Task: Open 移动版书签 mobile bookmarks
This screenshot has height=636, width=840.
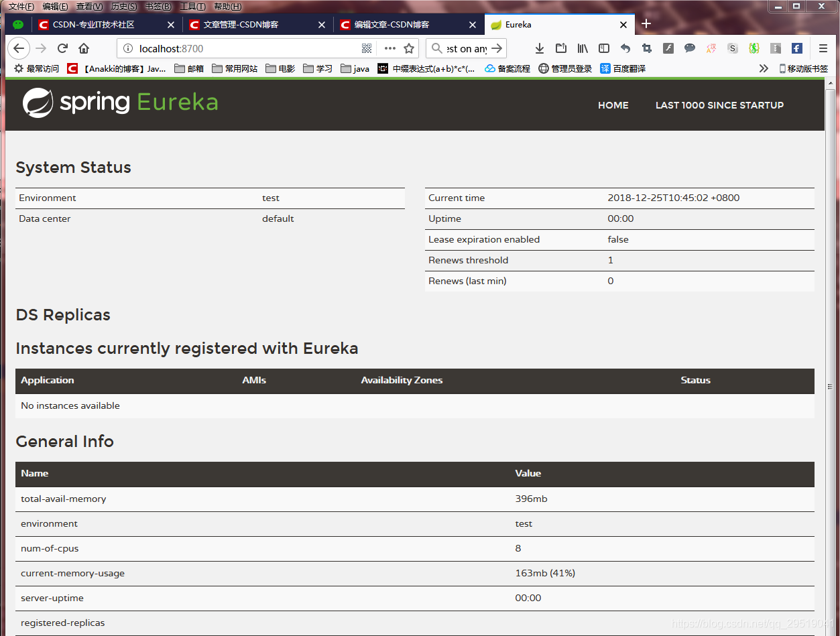Action: 803,68
